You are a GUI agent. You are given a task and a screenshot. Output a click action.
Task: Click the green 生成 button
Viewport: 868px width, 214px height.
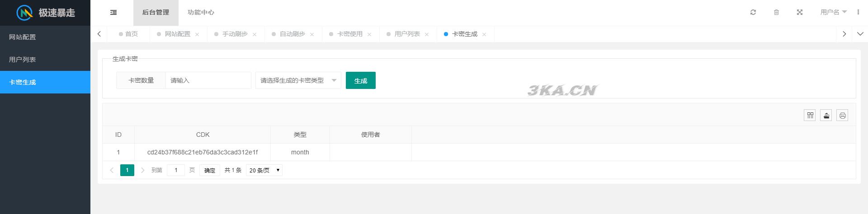tap(360, 80)
